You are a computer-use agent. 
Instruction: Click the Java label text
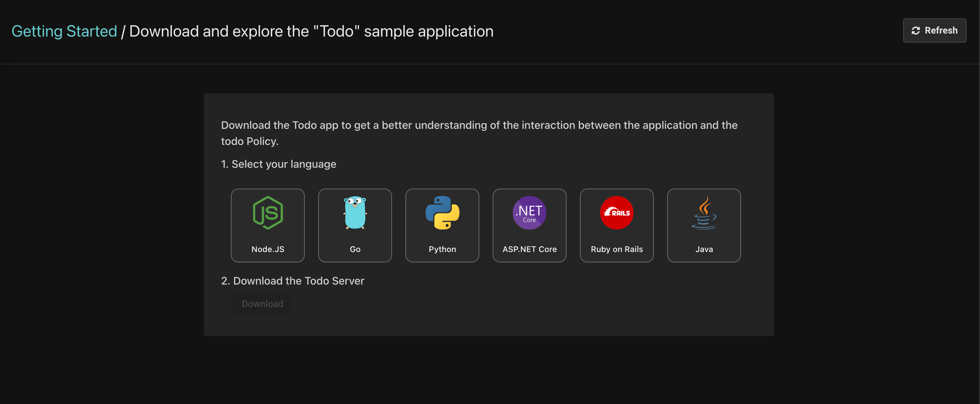(x=704, y=249)
